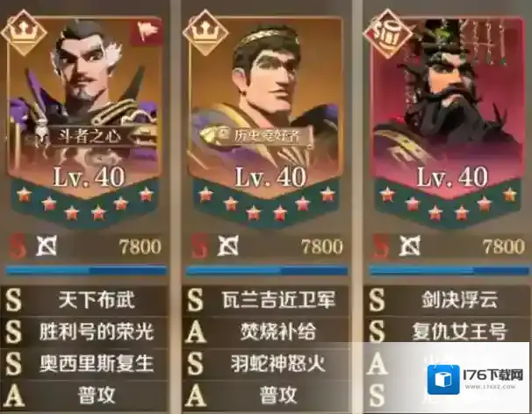The height and width of the screenshot is (414, 532).
Task: Select the 复仇女王号 skill row
Action: coord(447,331)
